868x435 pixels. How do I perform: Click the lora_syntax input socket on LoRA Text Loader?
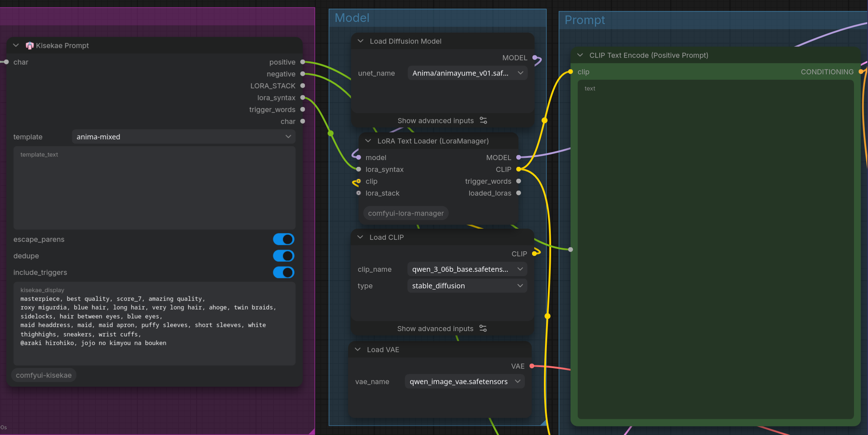click(x=358, y=169)
